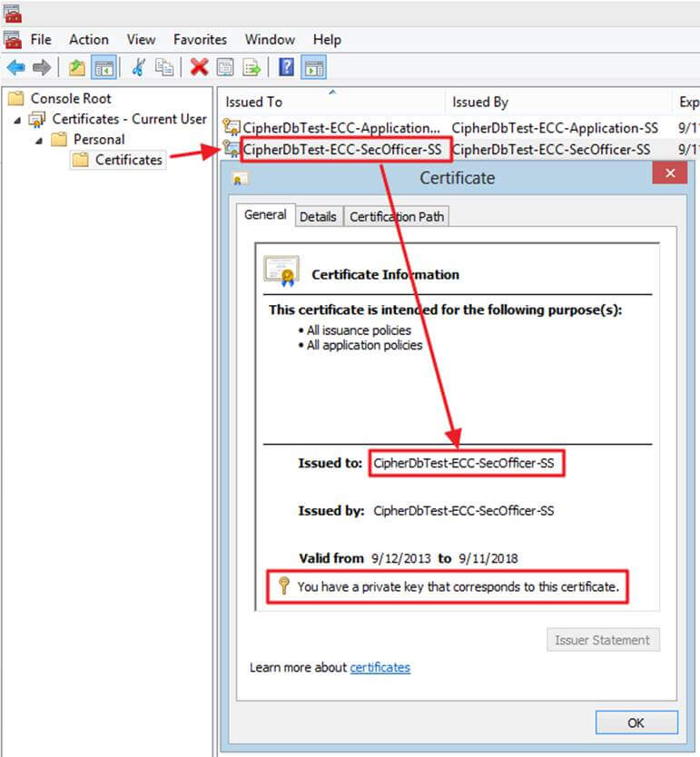This screenshot has width=700, height=757.
Task: Click the Up One Level folder icon
Action: (77, 67)
